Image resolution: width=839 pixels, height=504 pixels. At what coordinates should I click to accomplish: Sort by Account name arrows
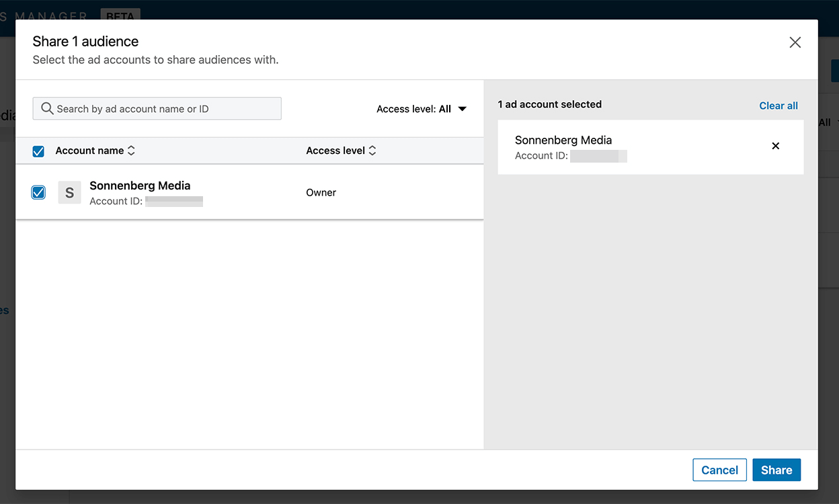pyautogui.click(x=131, y=151)
